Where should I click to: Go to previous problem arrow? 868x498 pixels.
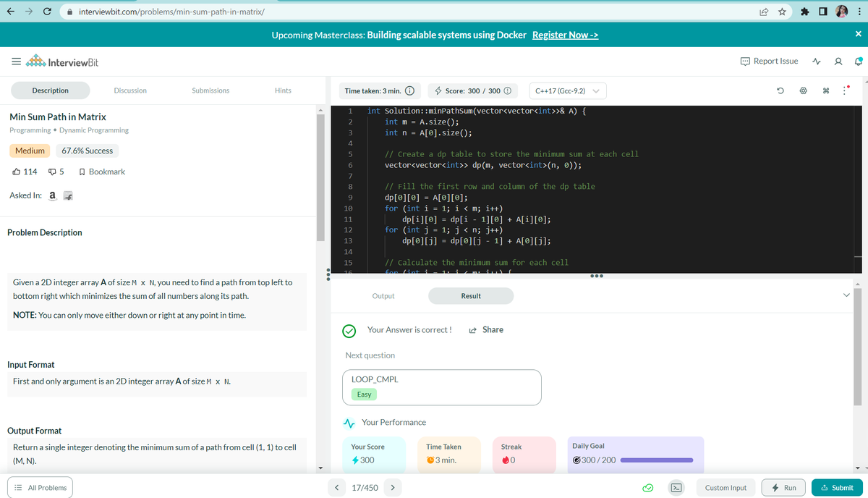[x=337, y=488]
